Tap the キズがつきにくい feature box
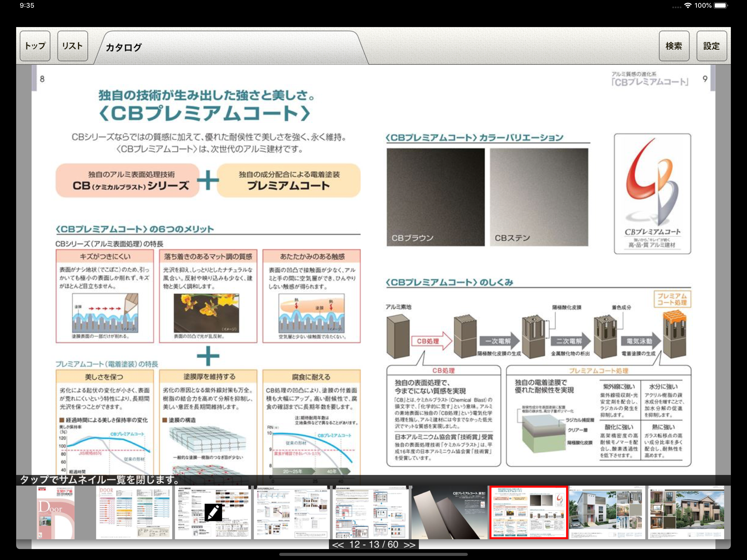The height and width of the screenshot is (560, 747). pyautogui.click(x=105, y=296)
